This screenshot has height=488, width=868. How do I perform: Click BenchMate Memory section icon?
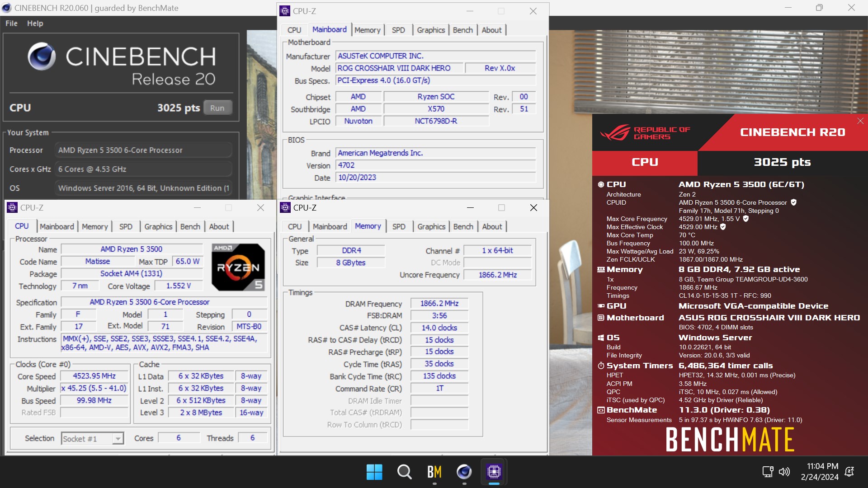tap(601, 269)
